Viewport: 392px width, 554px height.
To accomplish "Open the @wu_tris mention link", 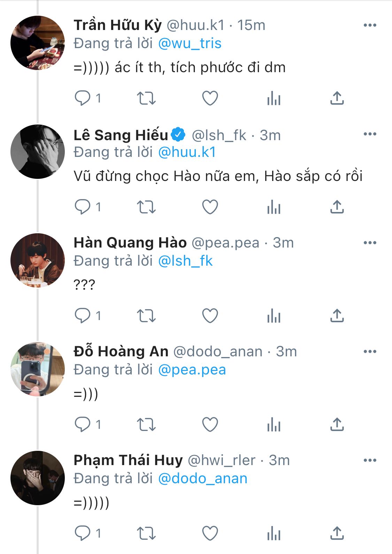I will tap(190, 44).
